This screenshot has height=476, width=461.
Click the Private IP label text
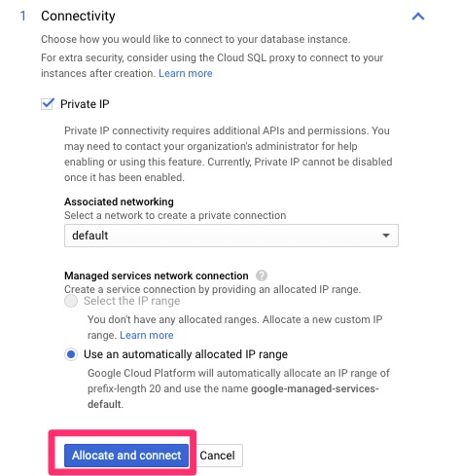coord(85,104)
